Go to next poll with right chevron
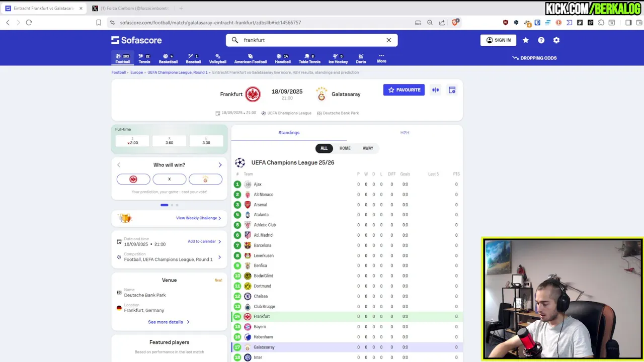The height and width of the screenshot is (362, 644). coord(220,165)
